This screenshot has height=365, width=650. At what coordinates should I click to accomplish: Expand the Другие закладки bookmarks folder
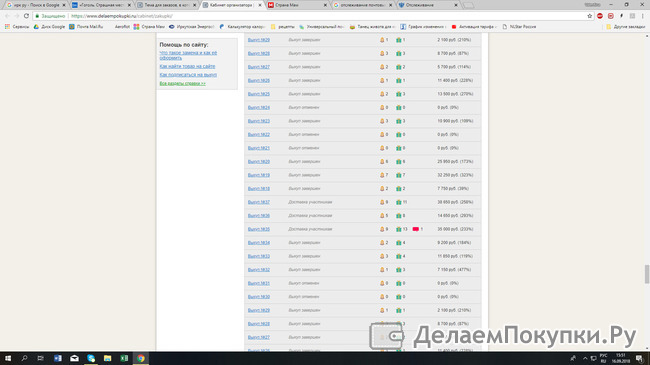click(x=626, y=27)
